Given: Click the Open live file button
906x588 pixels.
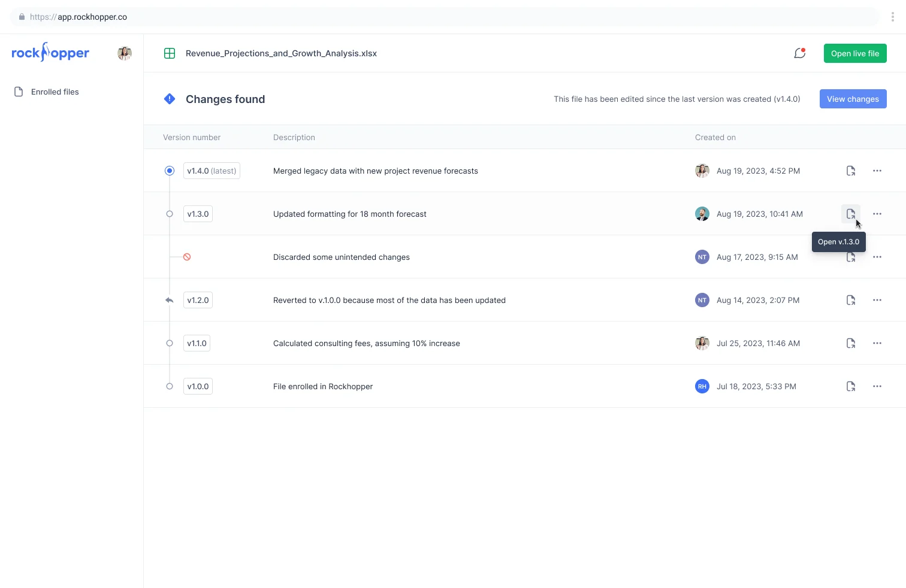Looking at the screenshot, I should 855,53.
